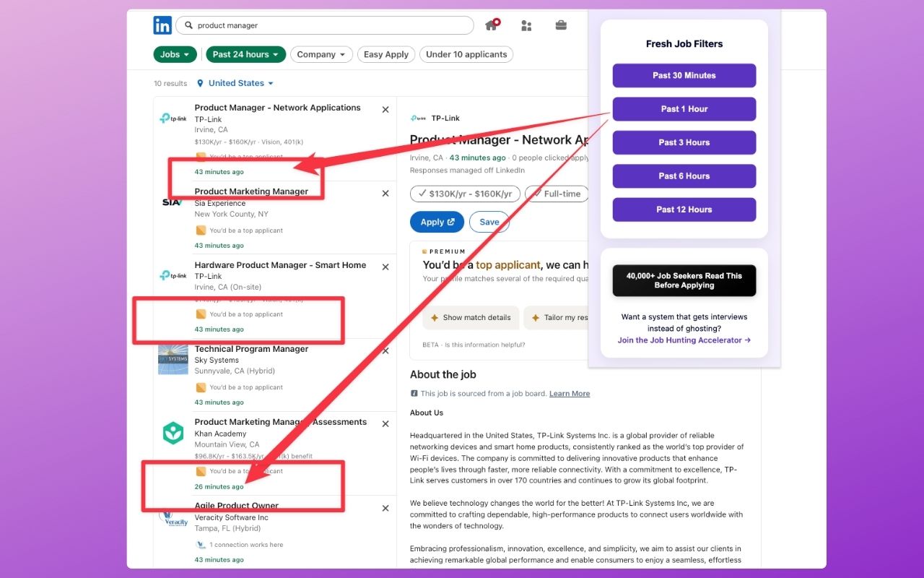Click the Veracity logo on the Agile Product Owner card
The image size is (924, 578).
(173, 518)
